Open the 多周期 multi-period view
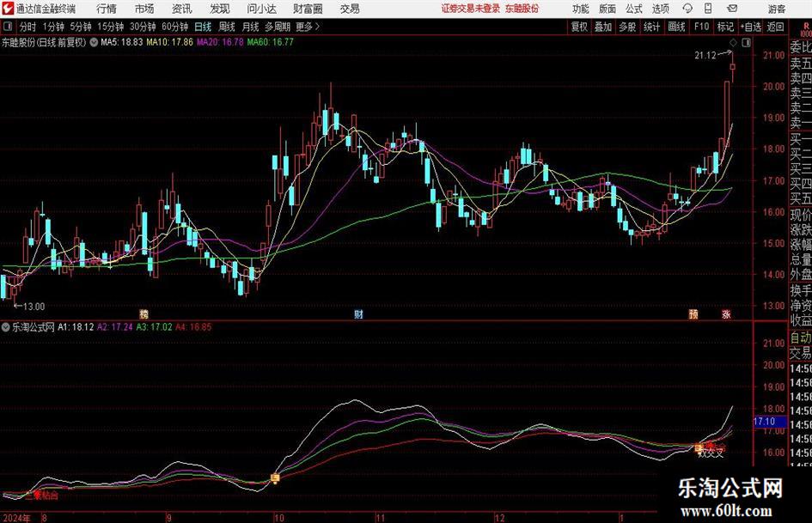This screenshot has height=523, width=812. 278,27
